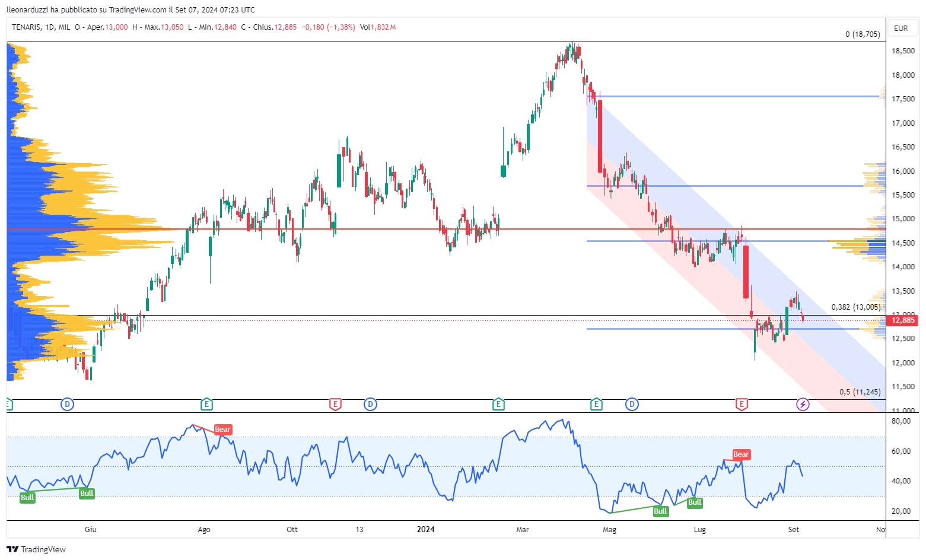This screenshot has width=926, height=560.
Task: Click the Chius. 12,885 close value
Action: click(275, 27)
